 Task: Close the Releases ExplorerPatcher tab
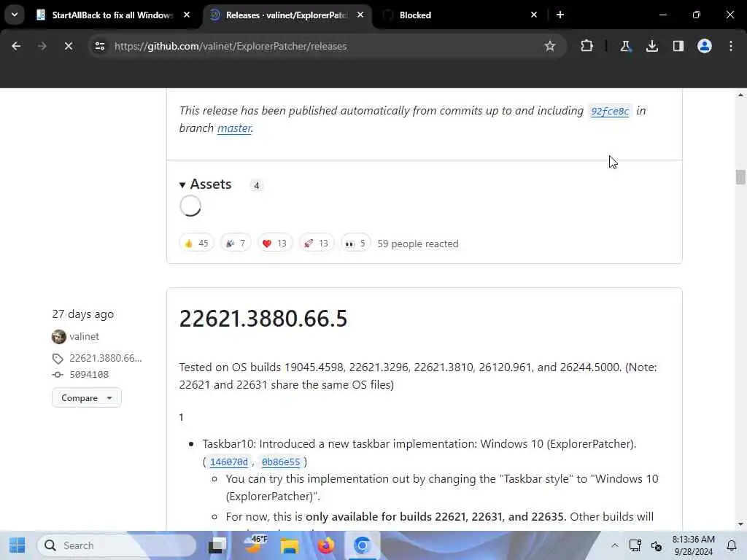coord(360,15)
